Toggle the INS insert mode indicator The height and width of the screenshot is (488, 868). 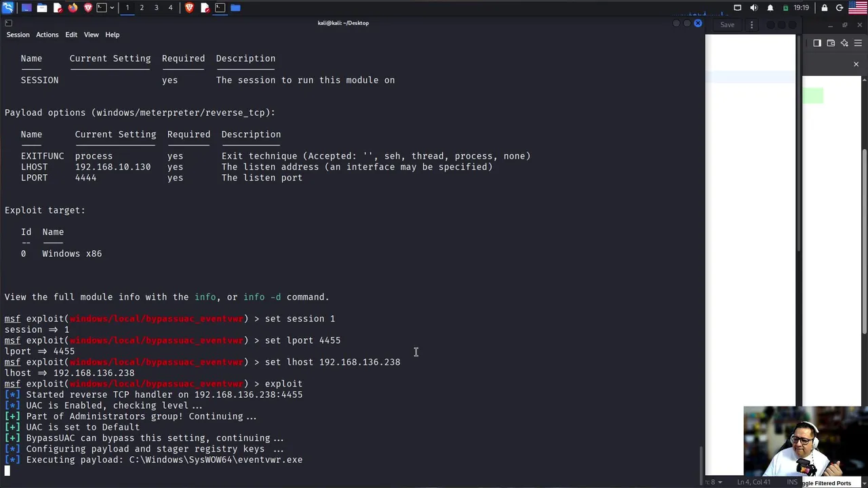(x=792, y=482)
